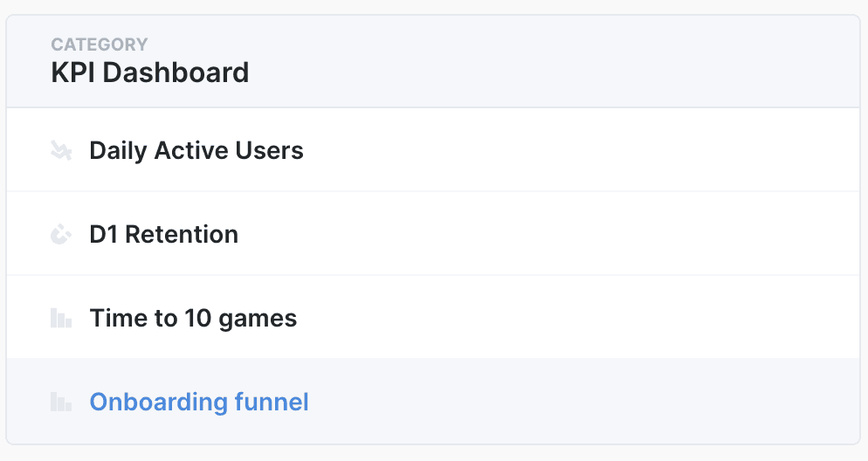The width and height of the screenshot is (868, 461).
Task: Click the word "Onboarding" in the blue link
Action: coord(158,403)
